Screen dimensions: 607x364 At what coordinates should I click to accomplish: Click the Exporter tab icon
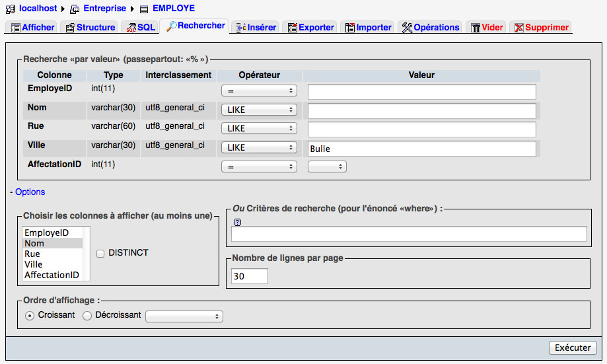[293, 28]
